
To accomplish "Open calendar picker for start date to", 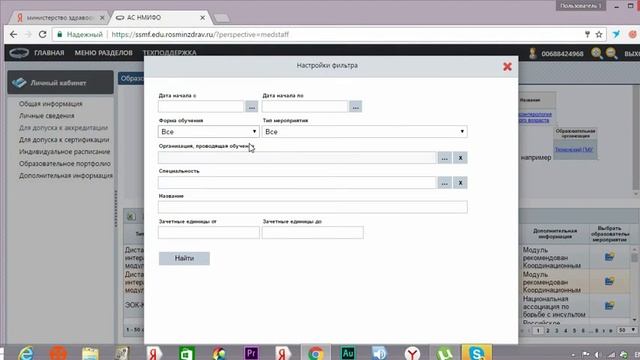I will click(x=356, y=107).
